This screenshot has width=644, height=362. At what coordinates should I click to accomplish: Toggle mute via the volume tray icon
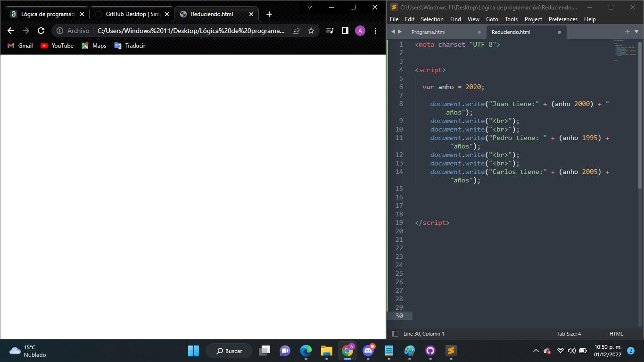click(571, 351)
